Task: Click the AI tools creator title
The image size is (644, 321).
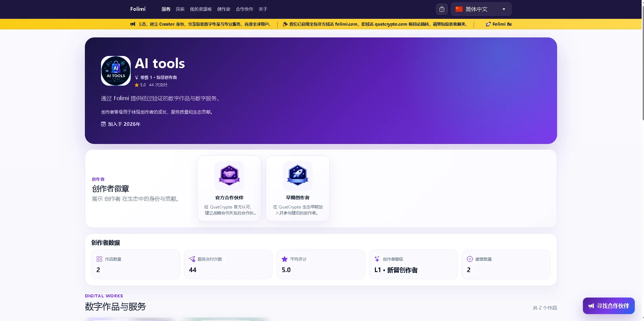Action: click(x=160, y=63)
